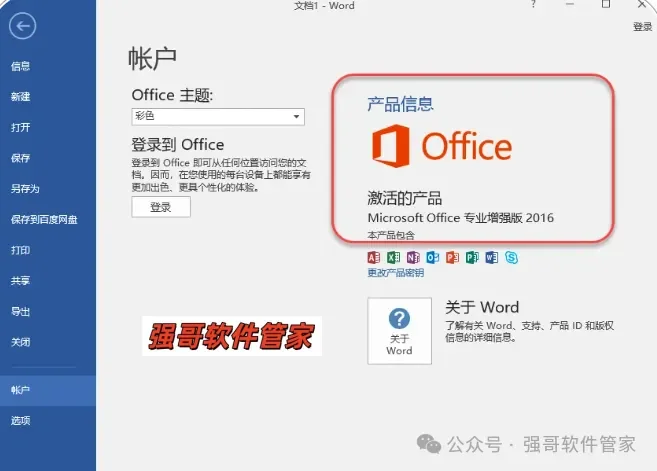Maximize the Word window
This screenshot has height=471, width=657.
[606, 4]
